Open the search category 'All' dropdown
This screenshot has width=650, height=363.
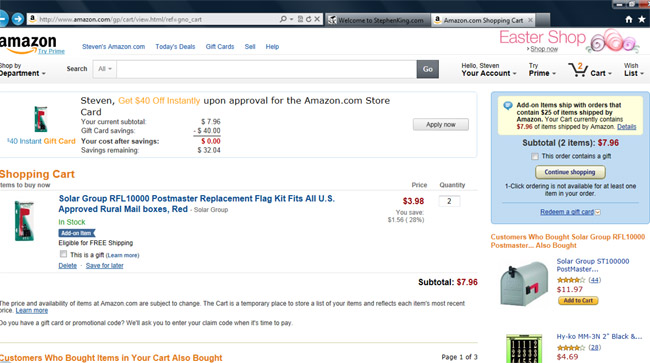[105, 69]
